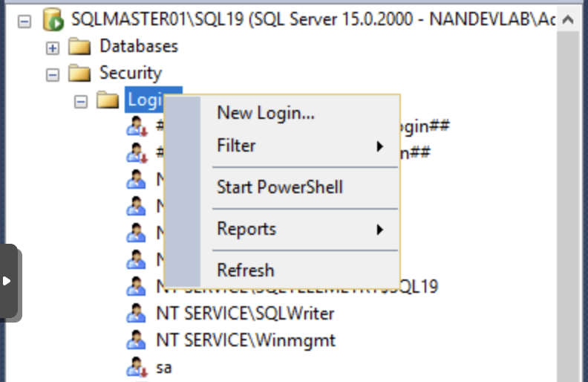This screenshot has height=382, width=588.
Task: Collapse the Security node
Action: pos(53,74)
